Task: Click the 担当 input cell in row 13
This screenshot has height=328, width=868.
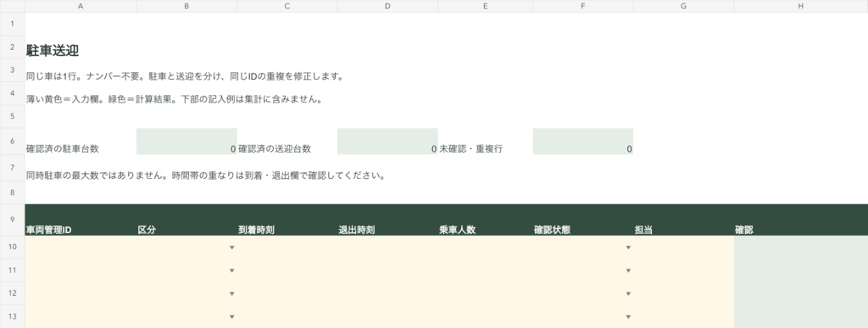Action: click(684, 317)
